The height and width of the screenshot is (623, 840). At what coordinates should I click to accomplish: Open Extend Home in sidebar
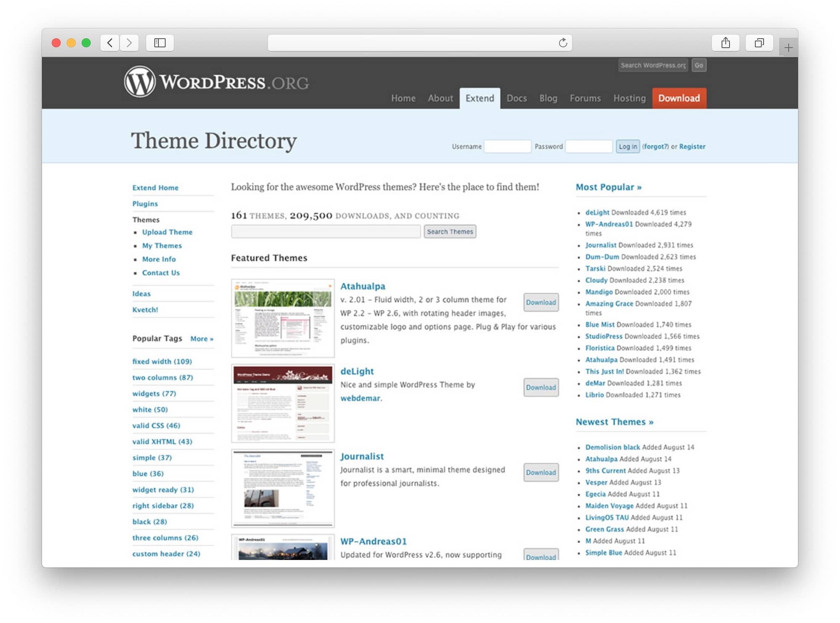(155, 188)
